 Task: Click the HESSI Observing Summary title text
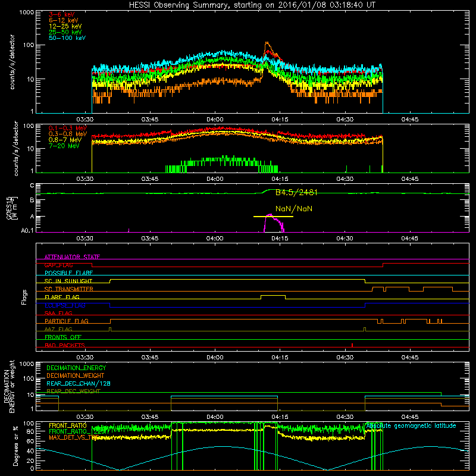tap(252, 5)
